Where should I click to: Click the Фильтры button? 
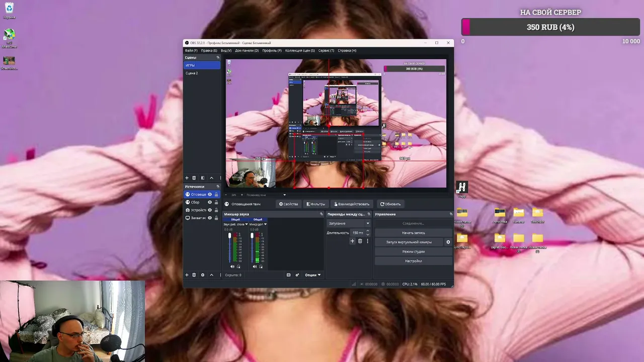316,204
